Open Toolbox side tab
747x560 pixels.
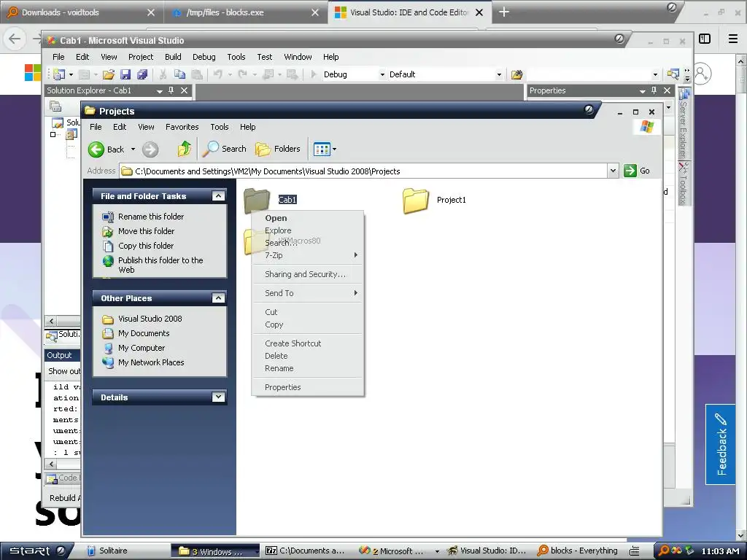click(684, 184)
